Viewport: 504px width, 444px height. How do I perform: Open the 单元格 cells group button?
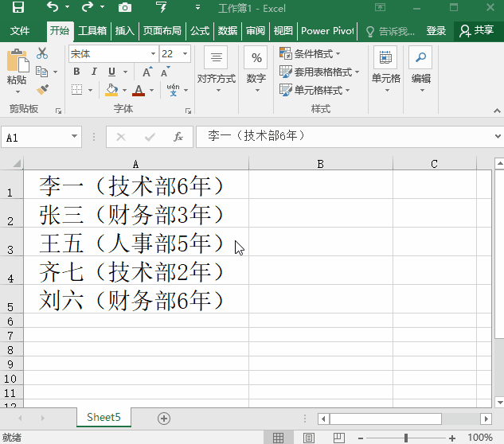point(385,70)
